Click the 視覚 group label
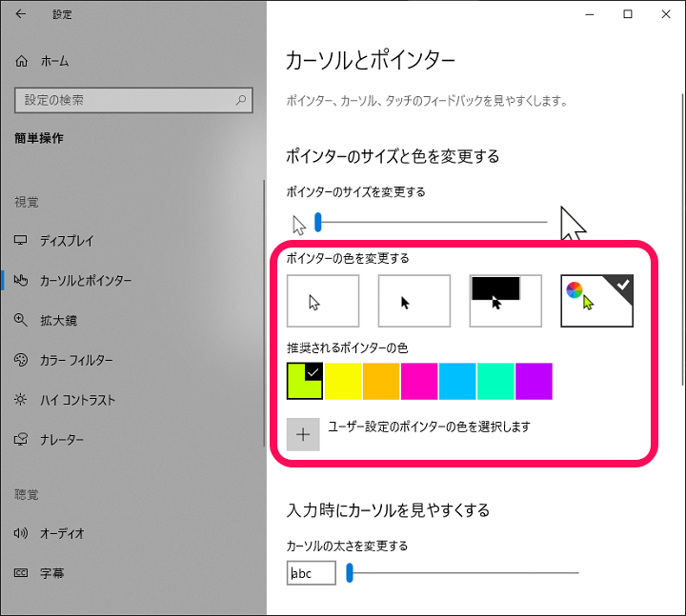686x616 pixels. (x=27, y=202)
